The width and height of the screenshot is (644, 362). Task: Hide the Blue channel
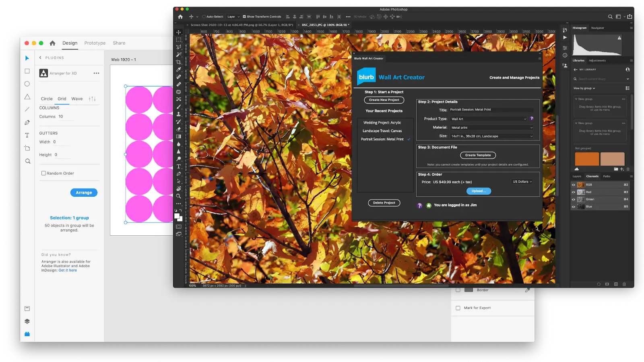point(574,206)
